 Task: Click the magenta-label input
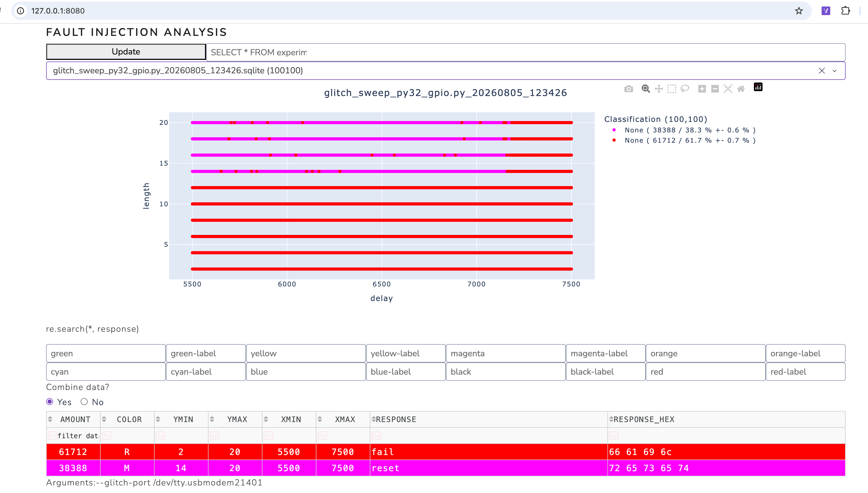(606, 353)
